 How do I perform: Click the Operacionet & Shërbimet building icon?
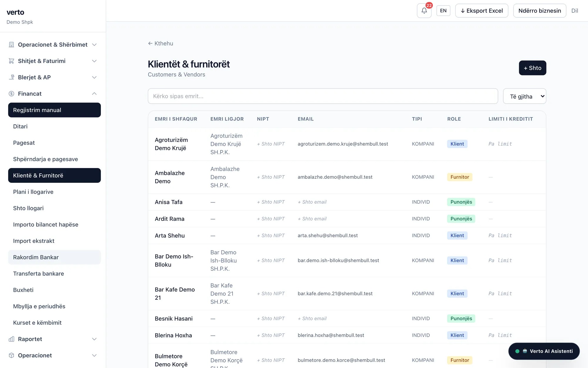click(x=11, y=44)
